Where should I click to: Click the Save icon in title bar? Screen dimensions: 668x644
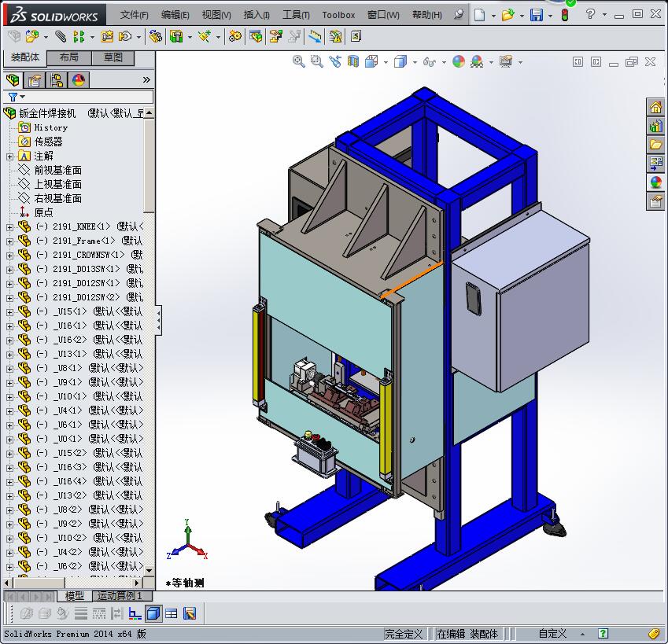pyautogui.click(x=537, y=15)
